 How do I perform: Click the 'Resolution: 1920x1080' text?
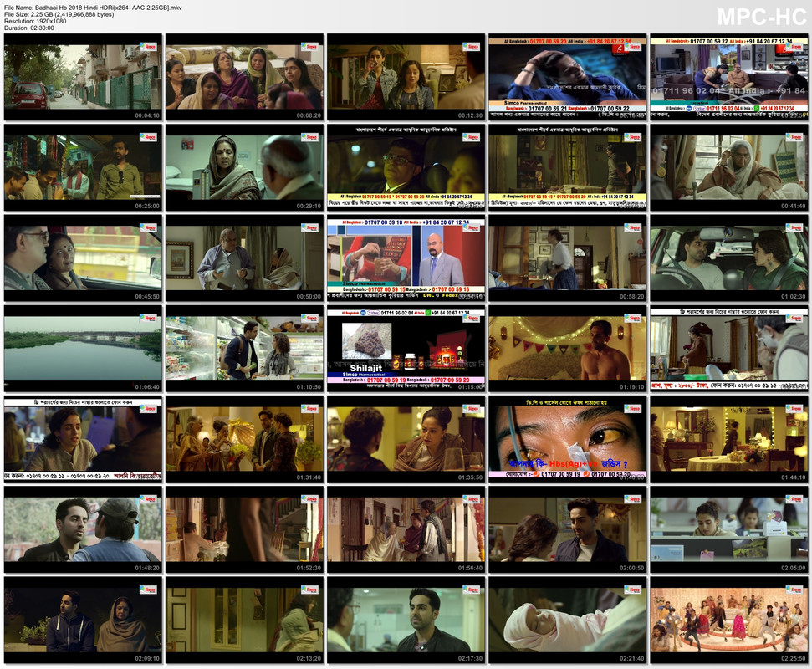tap(35, 21)
